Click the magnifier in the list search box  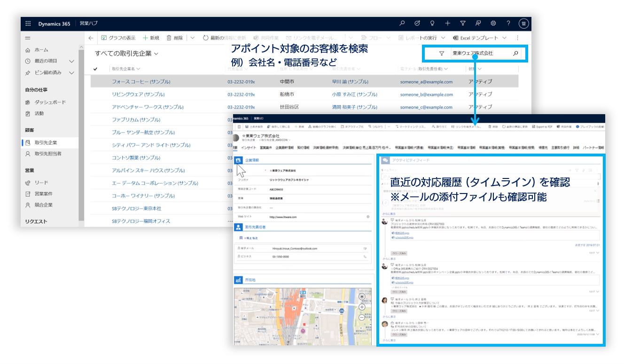pos(515,54)
